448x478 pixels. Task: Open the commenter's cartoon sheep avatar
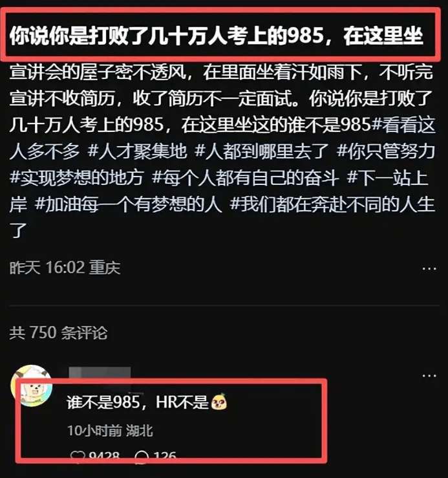click(x=32, y=386)
